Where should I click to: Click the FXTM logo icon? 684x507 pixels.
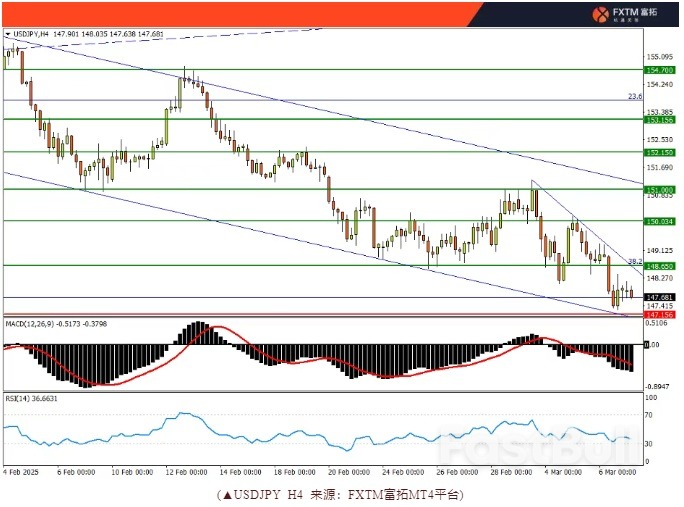(601, 14)
